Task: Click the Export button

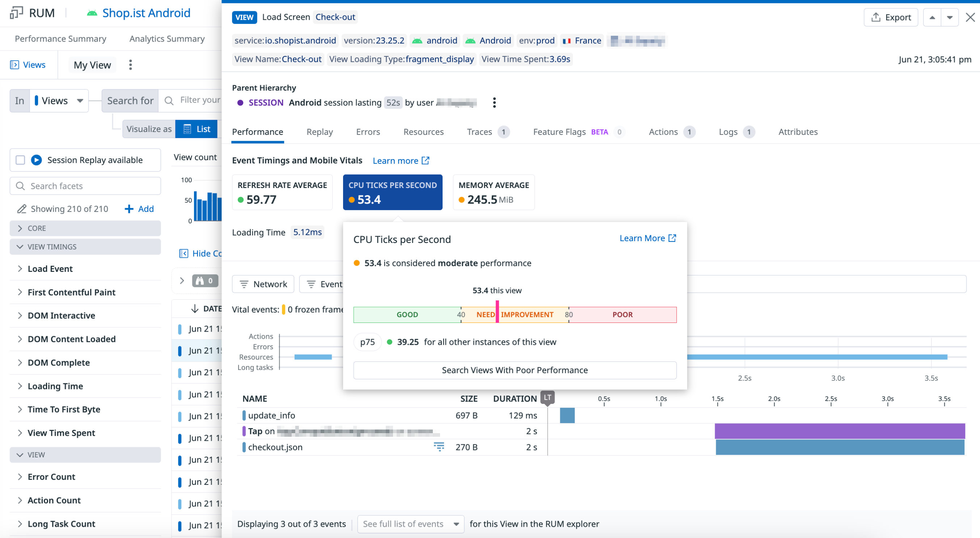Action: pos(891,17)
